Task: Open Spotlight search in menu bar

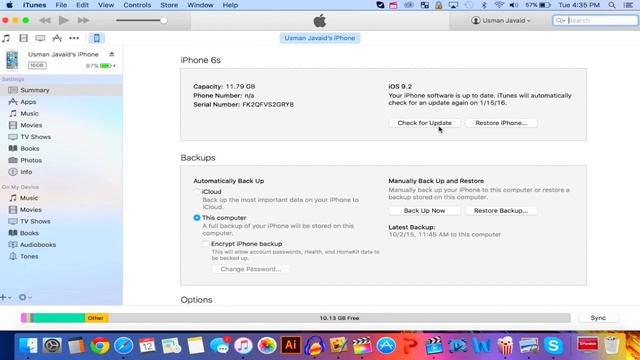Action: coord(612,5)
